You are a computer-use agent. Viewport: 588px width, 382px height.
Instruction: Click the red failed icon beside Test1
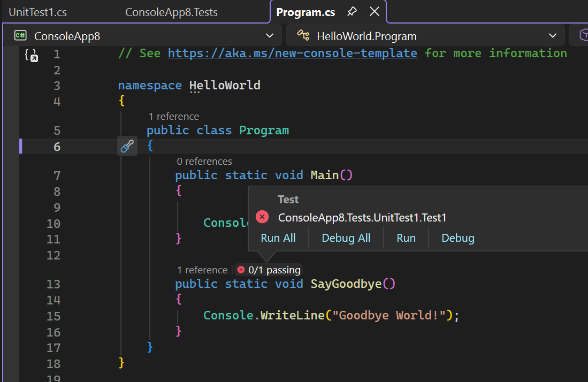tap(262, 217)
